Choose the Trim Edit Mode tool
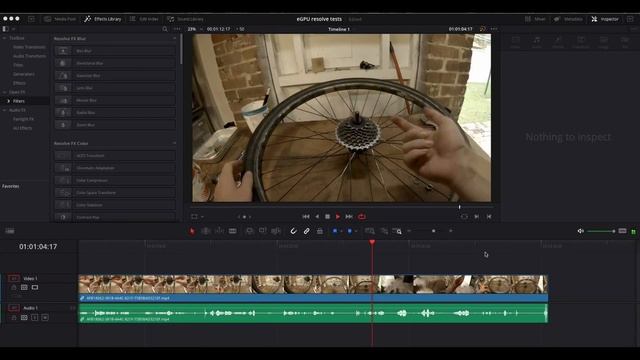640x360 pixels. point(206,231)
